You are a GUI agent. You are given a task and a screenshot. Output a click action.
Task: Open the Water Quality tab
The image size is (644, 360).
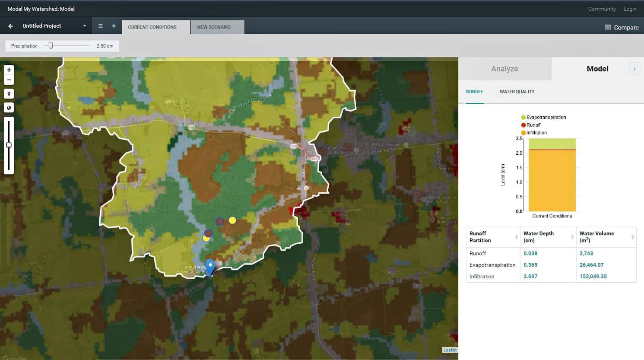pyautogui.click(x=517, y=92)
